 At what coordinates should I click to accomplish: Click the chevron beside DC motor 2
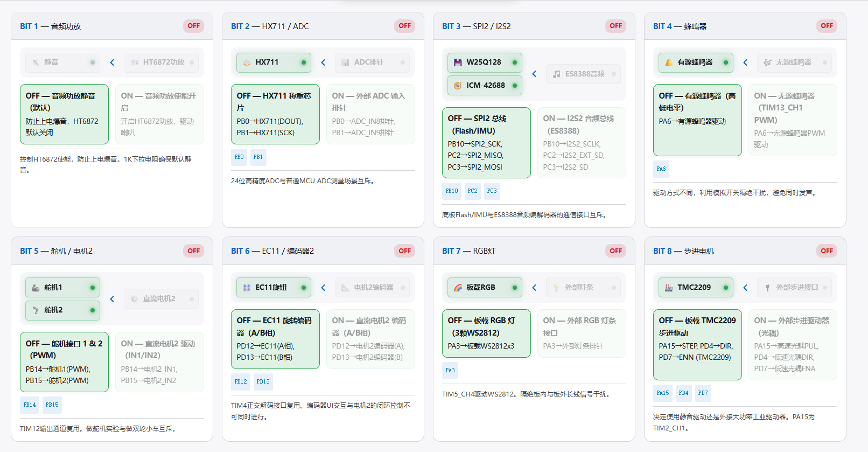(112, 299)
